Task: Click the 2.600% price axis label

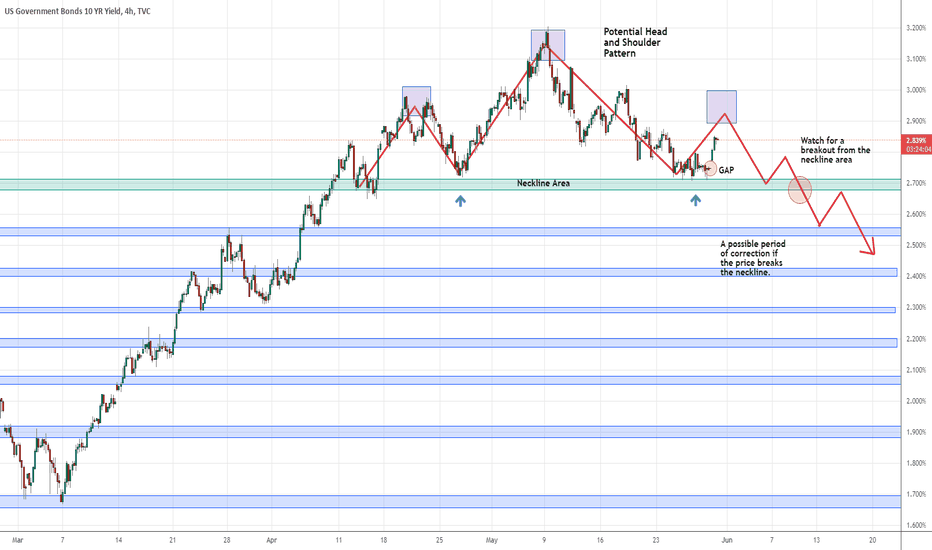Action: (x=916, y=214)
